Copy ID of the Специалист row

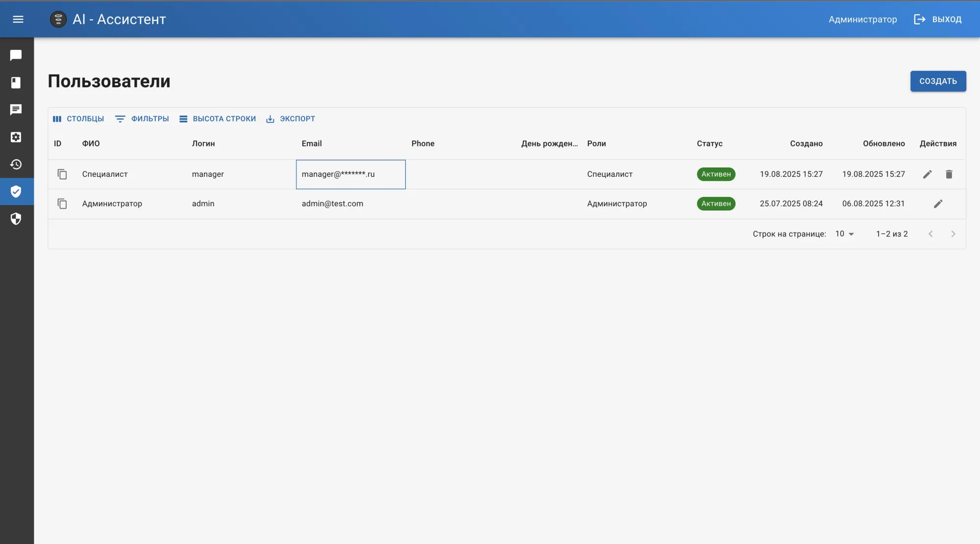tap(62, 174)
